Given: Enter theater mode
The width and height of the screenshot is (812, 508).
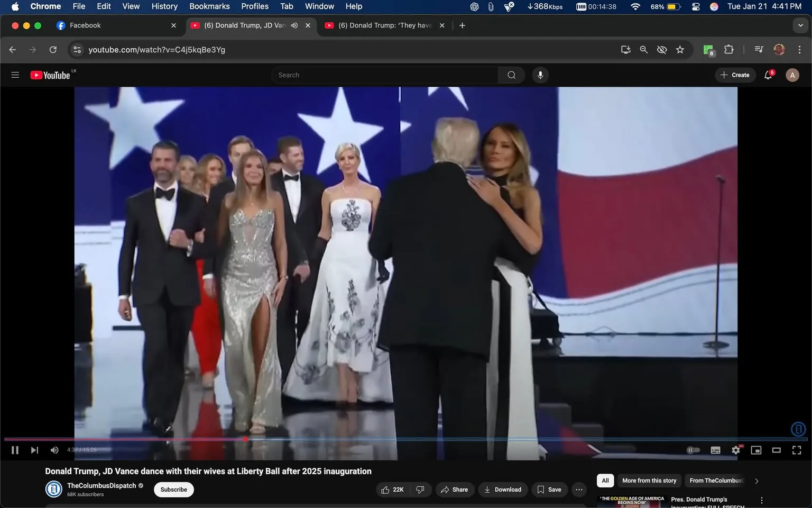Looking at the screenshot, I should (x=776, y=450).
